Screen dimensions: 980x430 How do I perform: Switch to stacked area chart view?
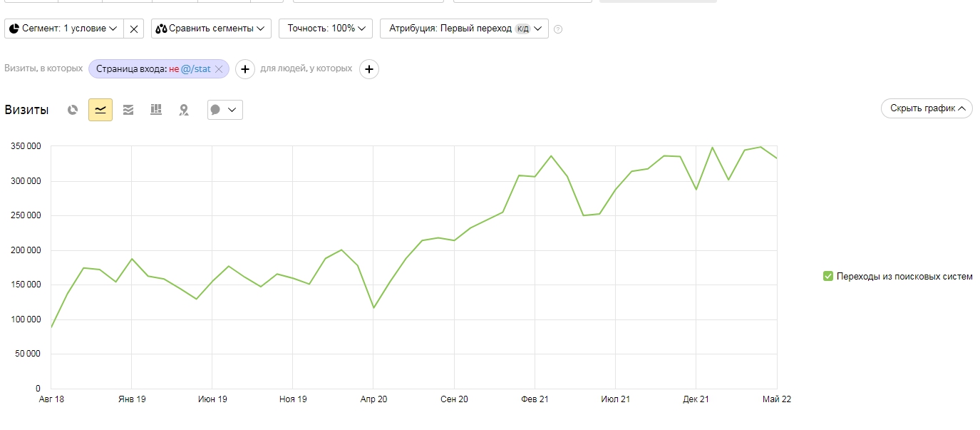[x=128, y=110]
